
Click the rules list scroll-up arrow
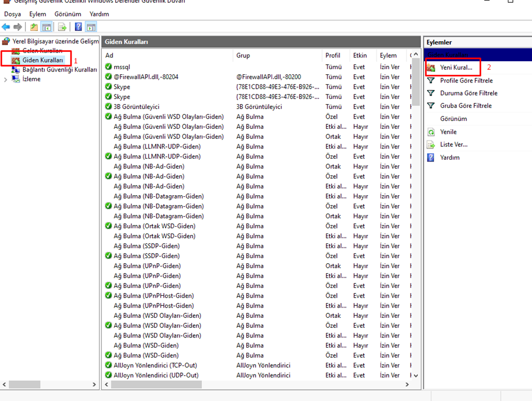coord(416,55)
